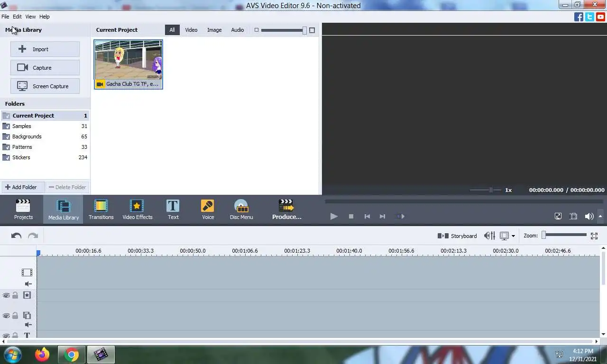Show All media types tab
Viewport: 607px width, 364px height.
[172, 30]
